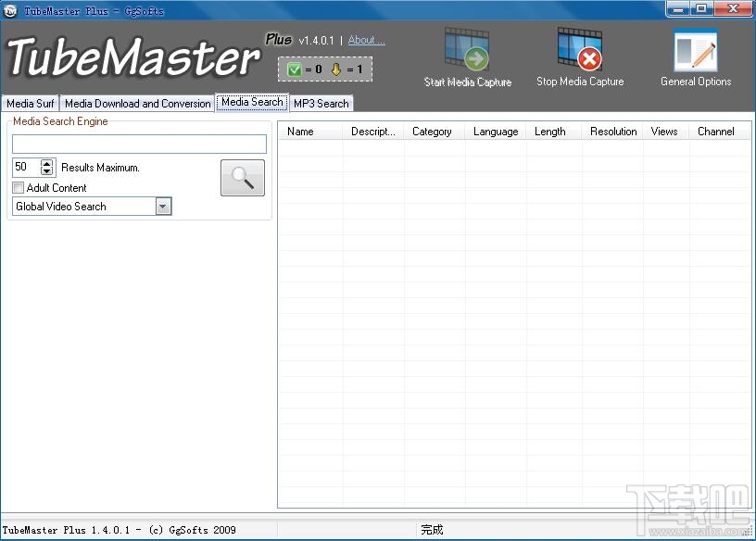
Task: Click the green checkmark completed counter icon
Action: [294, 69]
